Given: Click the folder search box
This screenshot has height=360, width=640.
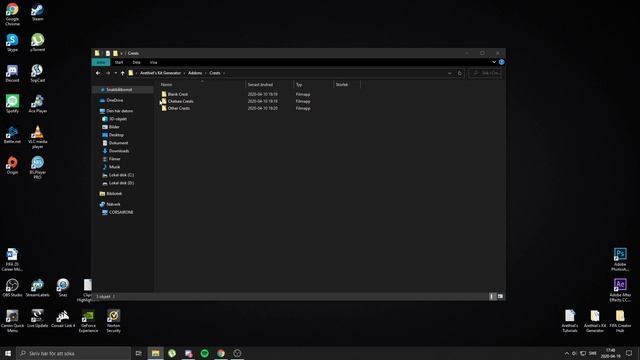Looking at the screenshot, I should point(485,73).
